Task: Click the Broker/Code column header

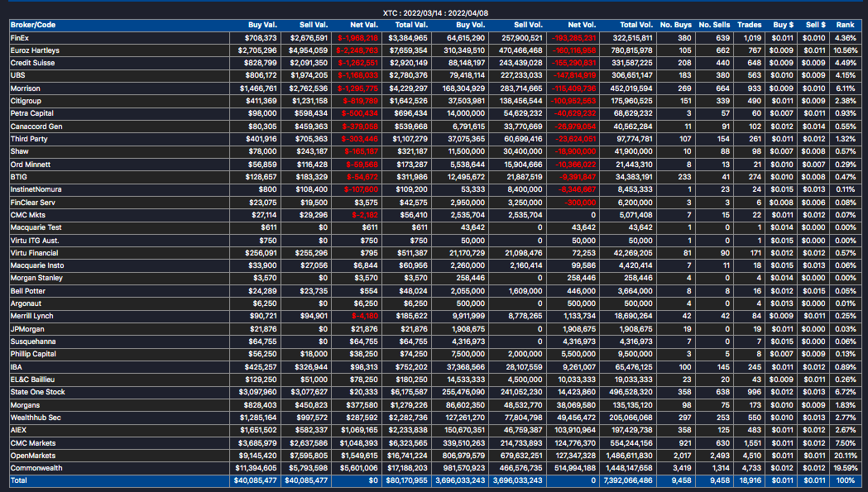Action: 32,25
